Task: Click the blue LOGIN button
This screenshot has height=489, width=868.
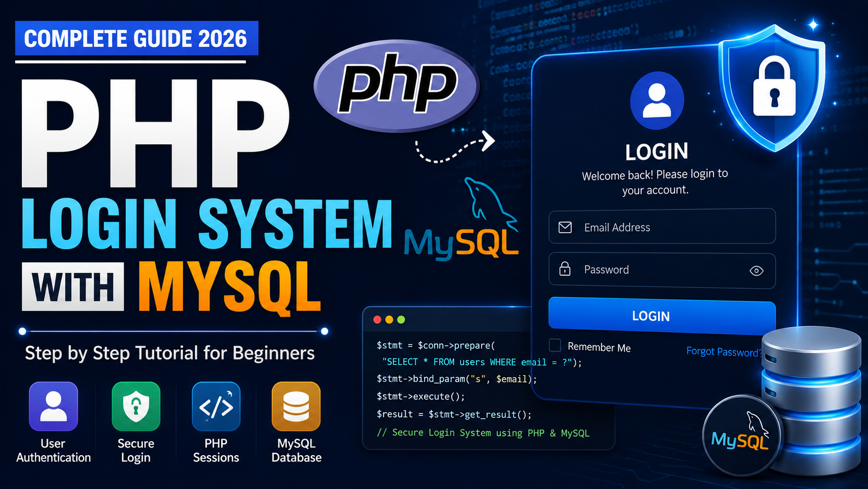Action: coord(662,316)
